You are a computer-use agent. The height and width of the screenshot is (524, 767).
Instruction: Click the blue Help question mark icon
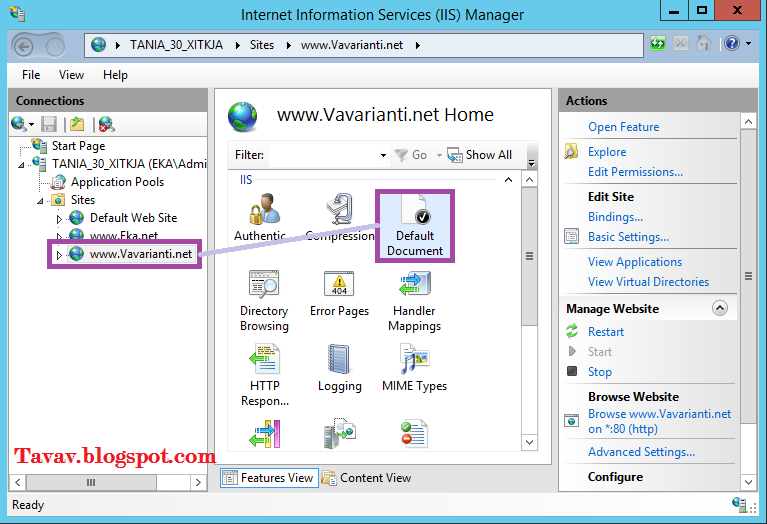[x=732, y=44]
